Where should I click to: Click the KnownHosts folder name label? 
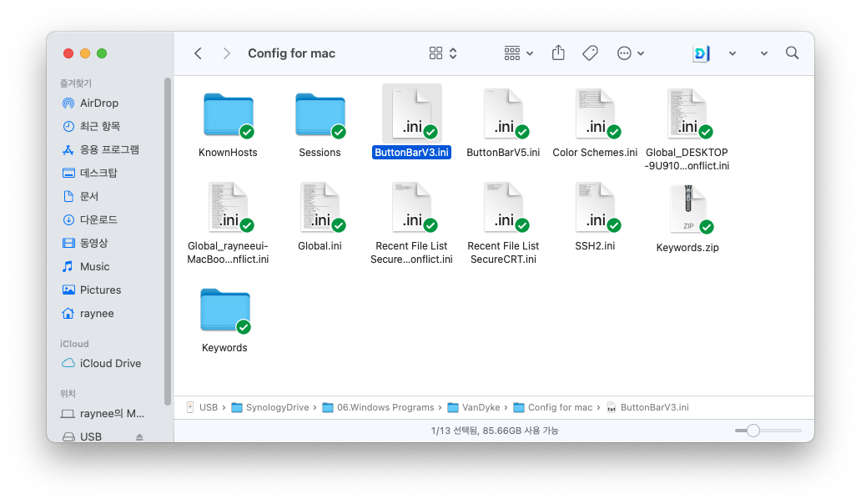click(x=228, y=153)
